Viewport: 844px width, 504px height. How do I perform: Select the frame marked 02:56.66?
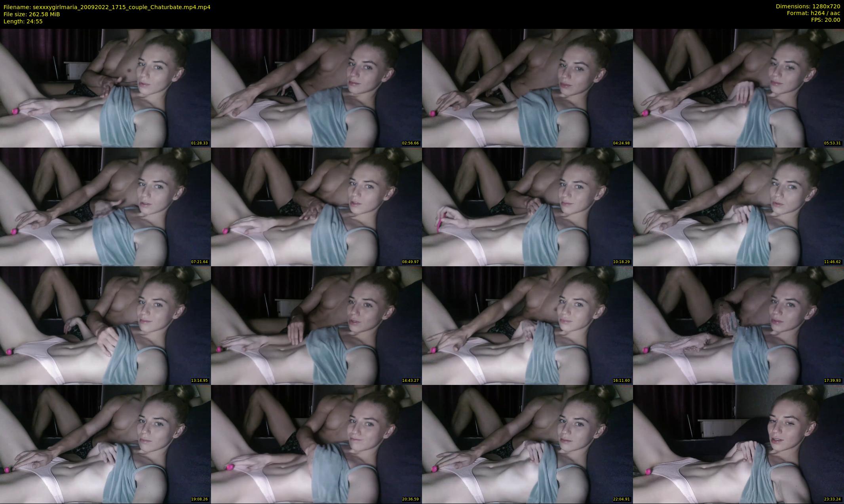[x=316, y=88]
